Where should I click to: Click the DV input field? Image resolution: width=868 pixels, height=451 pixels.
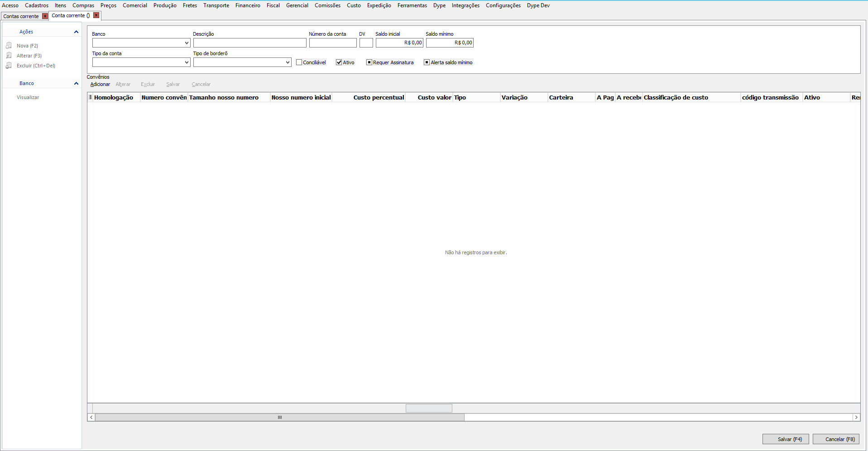[x=366, y=43]
